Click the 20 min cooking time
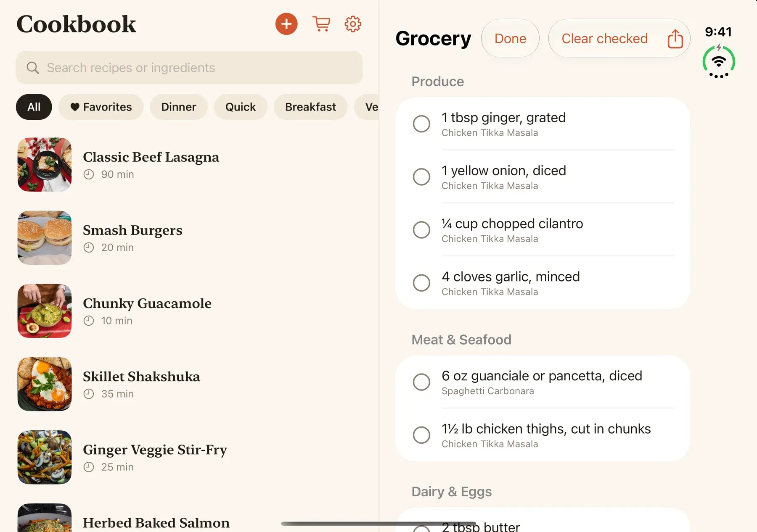The image size is (757, 532). click(x=117, y=248)
